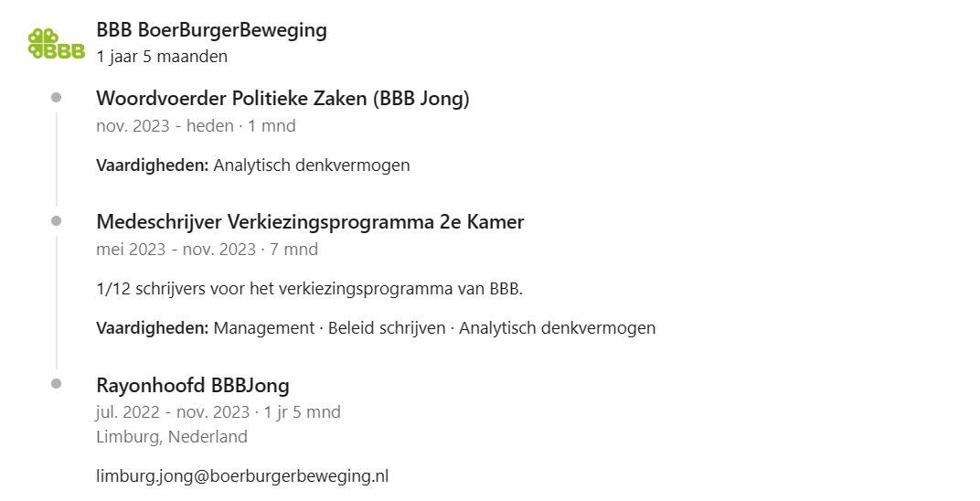
Task: Click the limburg.jong@boerburgerbeweging.nl email address
Action: 242,476
